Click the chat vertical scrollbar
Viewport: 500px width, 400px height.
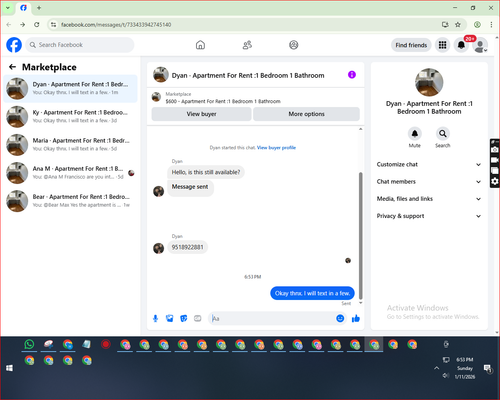pyautogui.click(x=360, y=236)
